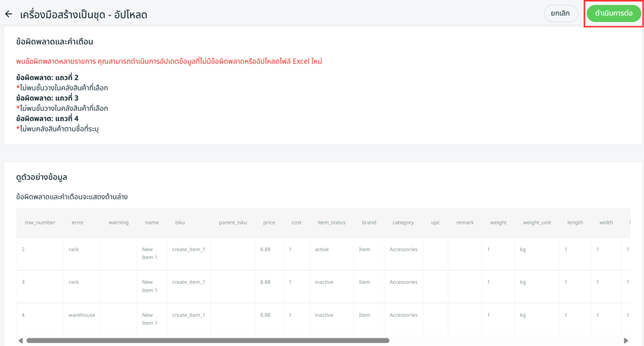644x346 pixels.
Task: Click the warning column header
Action: (x=118, y=223)
